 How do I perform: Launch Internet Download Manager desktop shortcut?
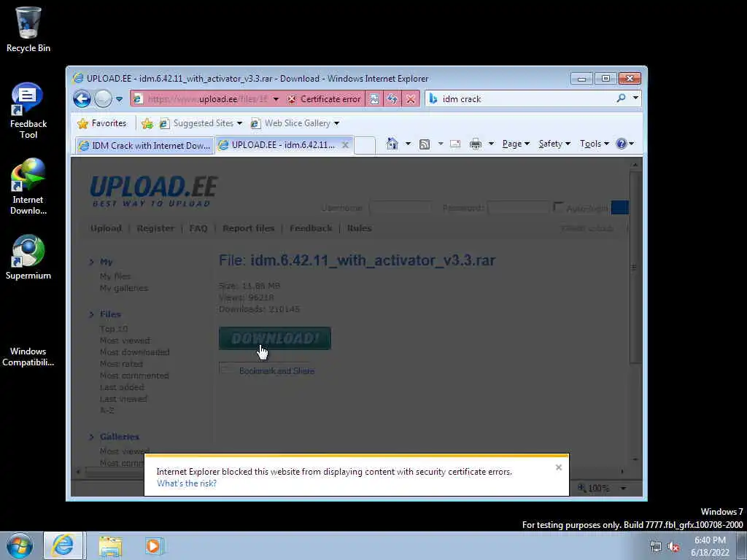coord(28,187)
